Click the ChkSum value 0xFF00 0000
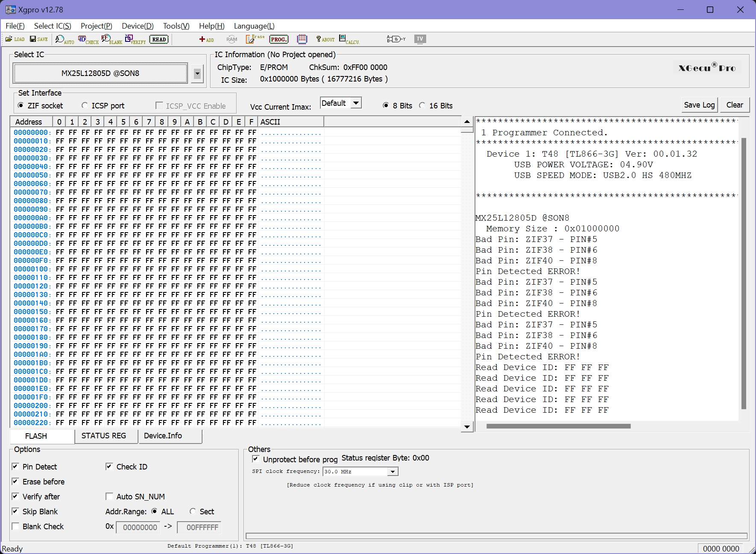Image resolution: width=756 pixels, height=554 pixels. coord(365,67)
